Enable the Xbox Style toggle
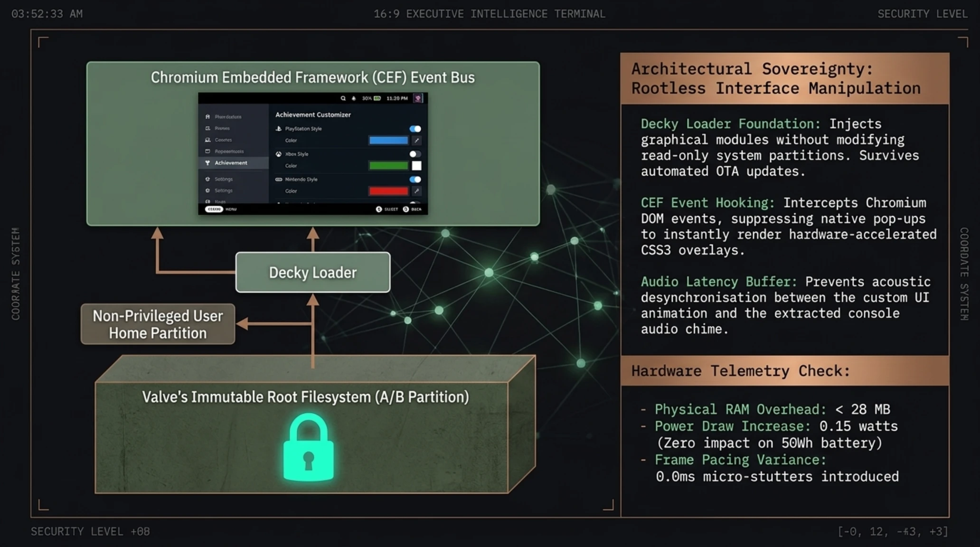980x547 pixels. (x=415, y=154)
